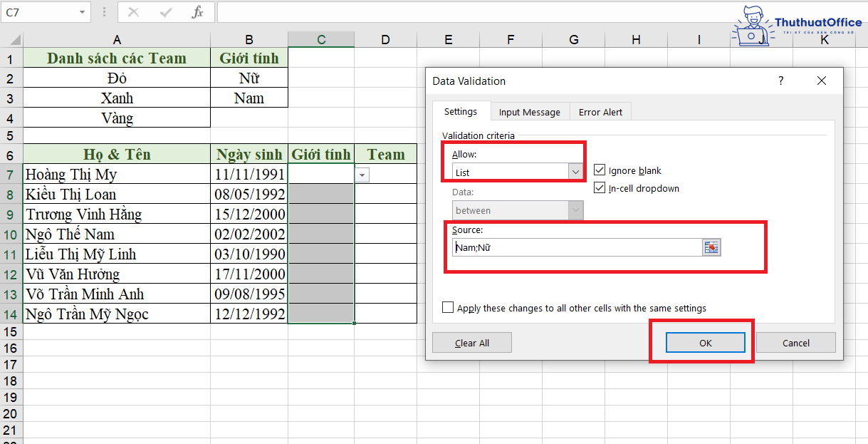Image resolution: width=868 pixels, height=444 pixels.
Task: Switch to the Error Alert tab
Action: 600,111
